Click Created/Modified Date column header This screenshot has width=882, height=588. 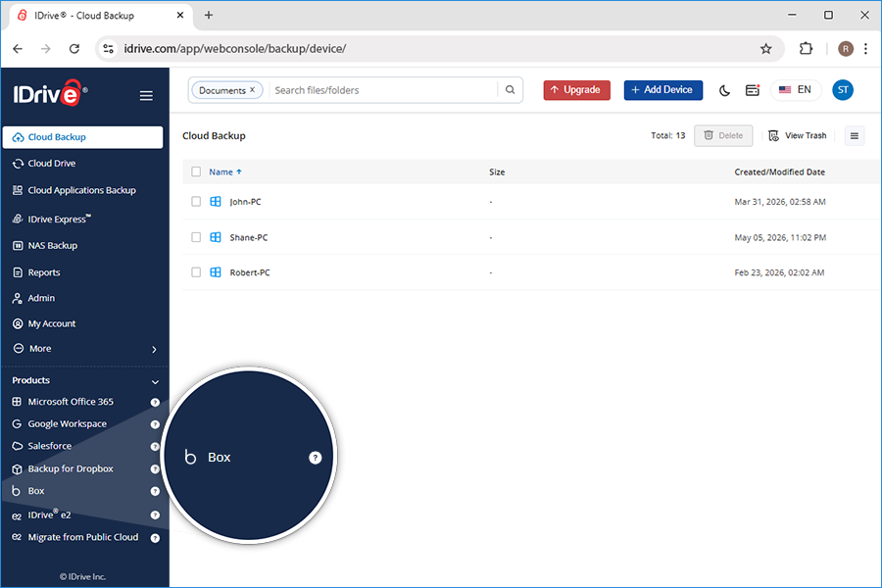click(780, 172)
